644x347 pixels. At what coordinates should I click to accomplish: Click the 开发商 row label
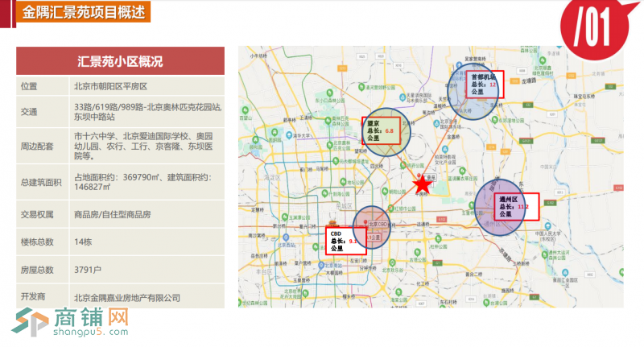click(x=33, y=296)
